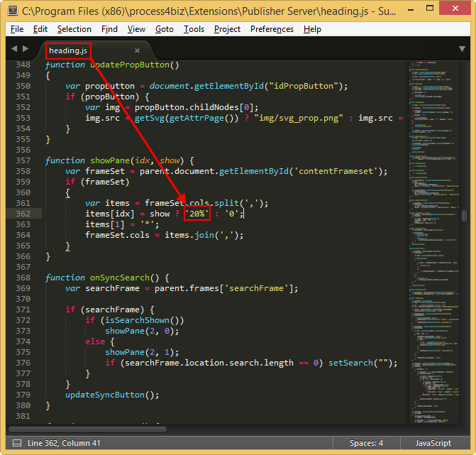Open the Selection menu
The image size is (476, 455).
pyautogui.click(x=74, y=29)
